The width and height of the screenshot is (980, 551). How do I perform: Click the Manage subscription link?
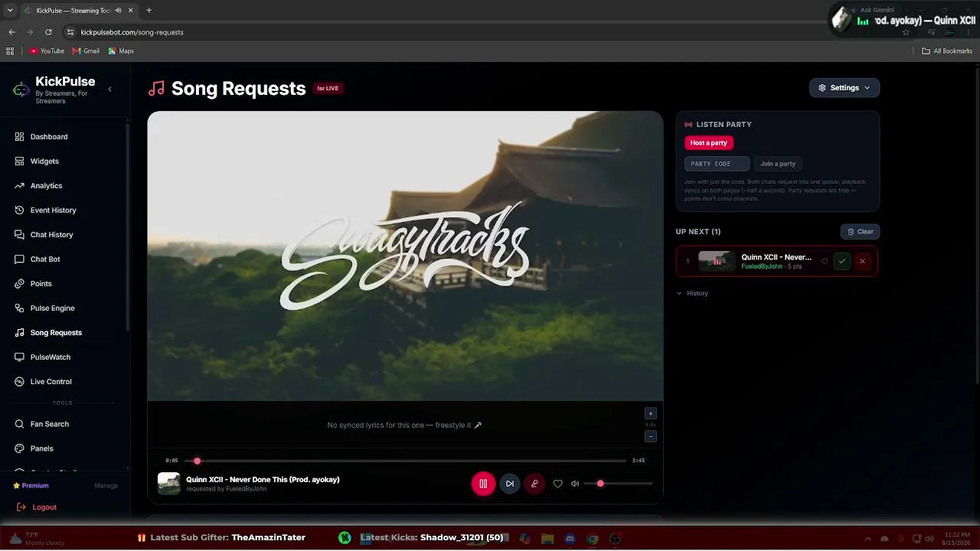[x=106, y=486]
